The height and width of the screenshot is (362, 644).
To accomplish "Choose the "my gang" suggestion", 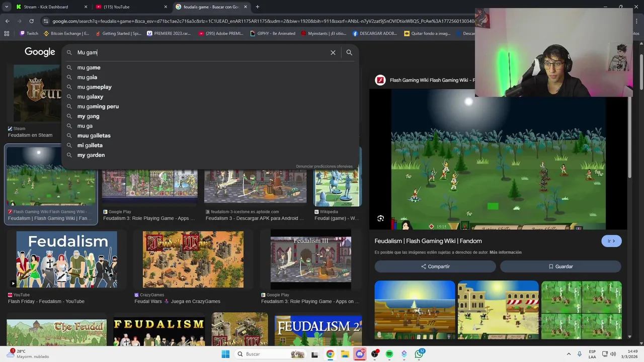I will point(210,116).
